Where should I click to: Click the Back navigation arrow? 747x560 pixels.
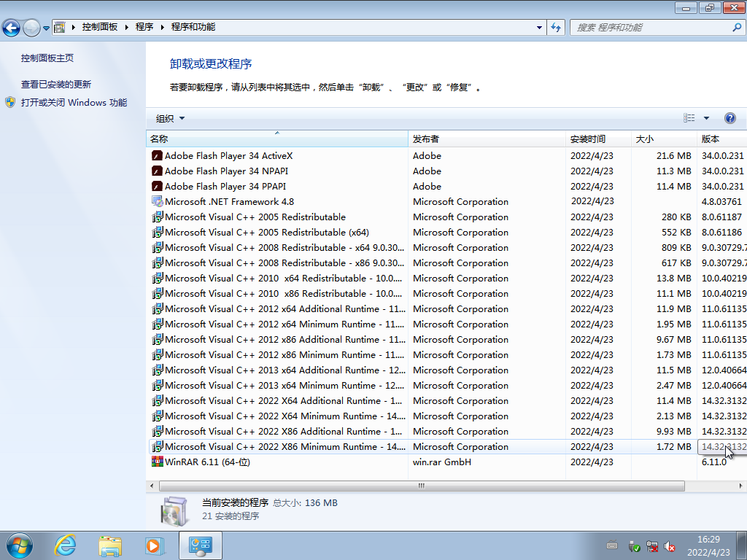(x=12, y=28)
